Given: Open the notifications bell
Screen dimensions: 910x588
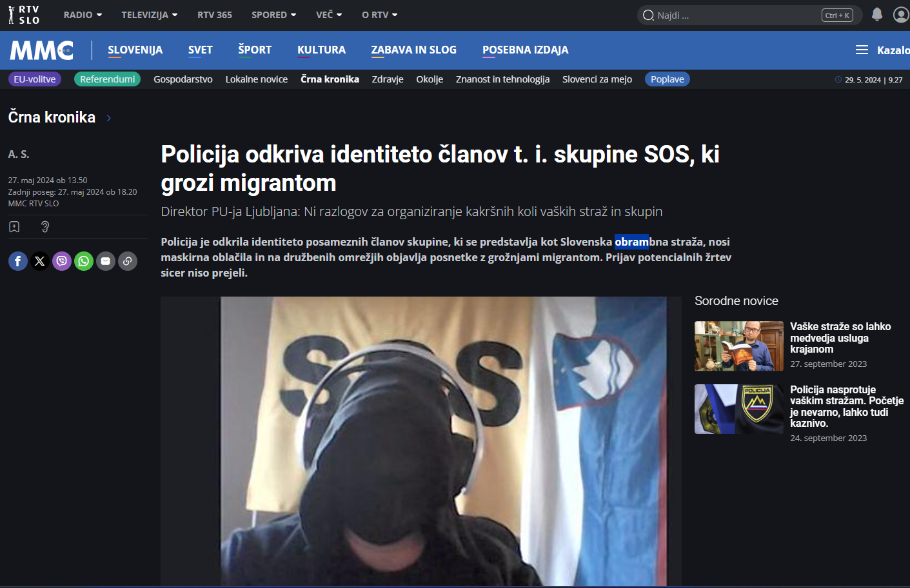Looking at the screenshot, I should (x=877, y=15).
